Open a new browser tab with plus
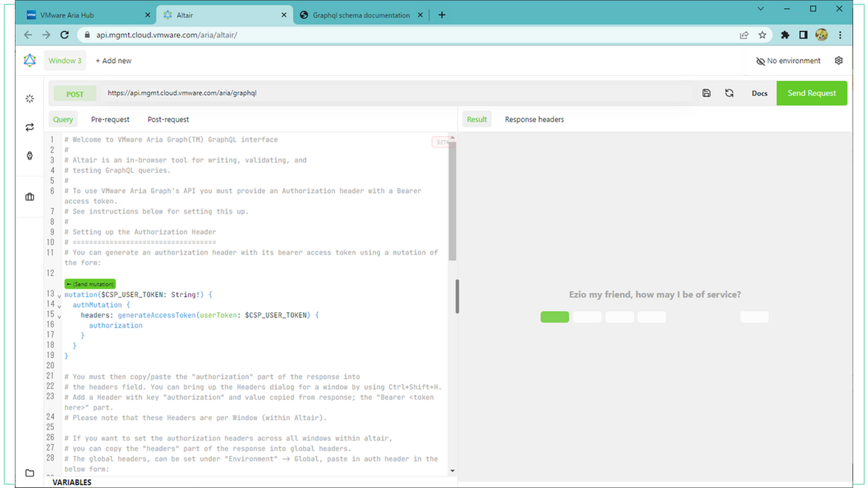The height and width of the screenshot is (488, 868). point(442,14)
